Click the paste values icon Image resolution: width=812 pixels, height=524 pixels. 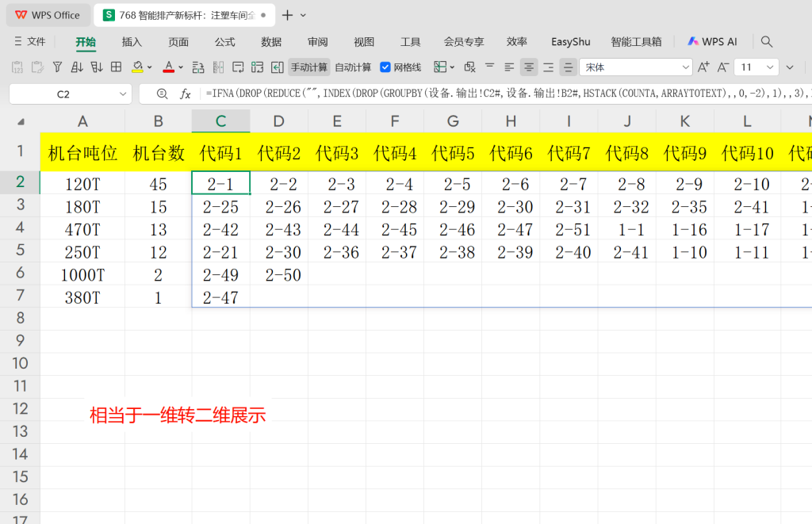pos(17,67)
